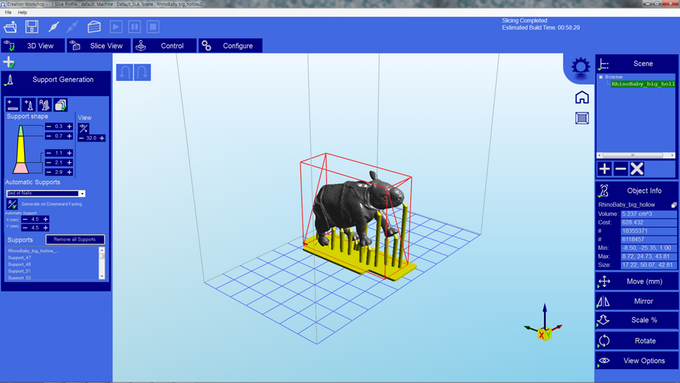The height and width of the screenshot is (383, 680).
Task: Collapse the Object Info panel header
Action: 636,190
